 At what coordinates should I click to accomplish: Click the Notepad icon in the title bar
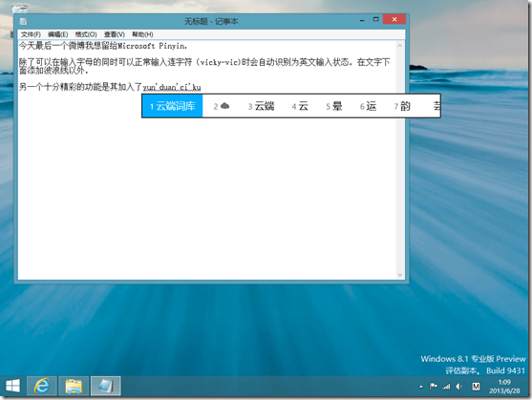tap(23, 21)
